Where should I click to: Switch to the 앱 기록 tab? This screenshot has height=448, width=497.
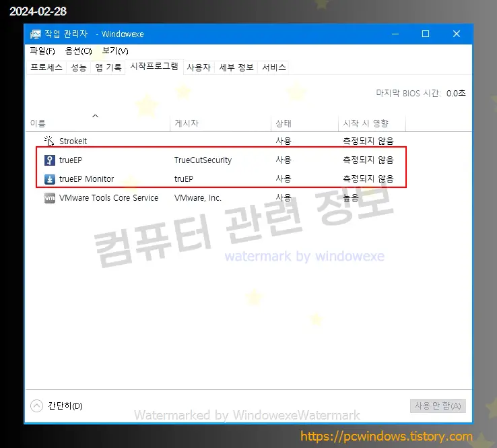pyautogui.click(x=108, y=67)
